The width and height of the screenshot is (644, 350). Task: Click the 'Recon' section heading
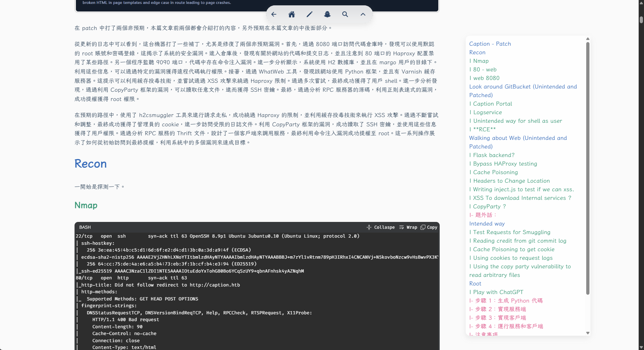pyautogui.click(x=91, y=164)
